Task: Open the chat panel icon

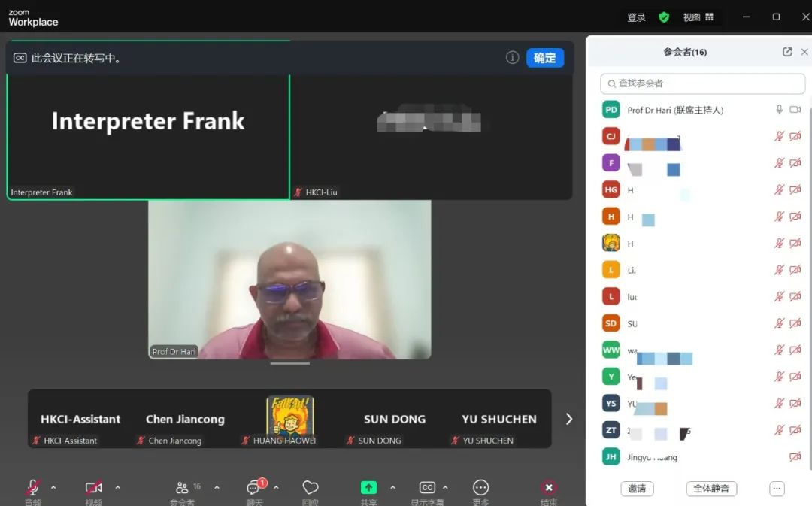Action: click(x=255, y=488)
